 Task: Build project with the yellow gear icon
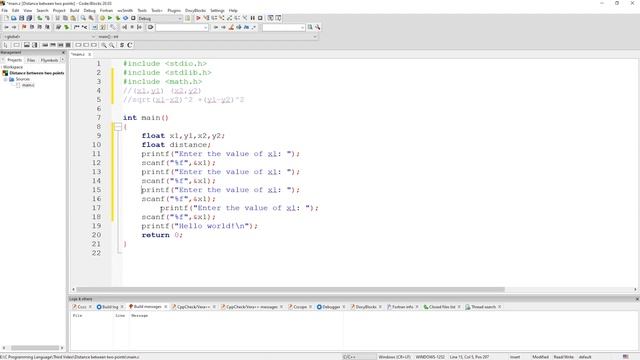coord(102,18)
